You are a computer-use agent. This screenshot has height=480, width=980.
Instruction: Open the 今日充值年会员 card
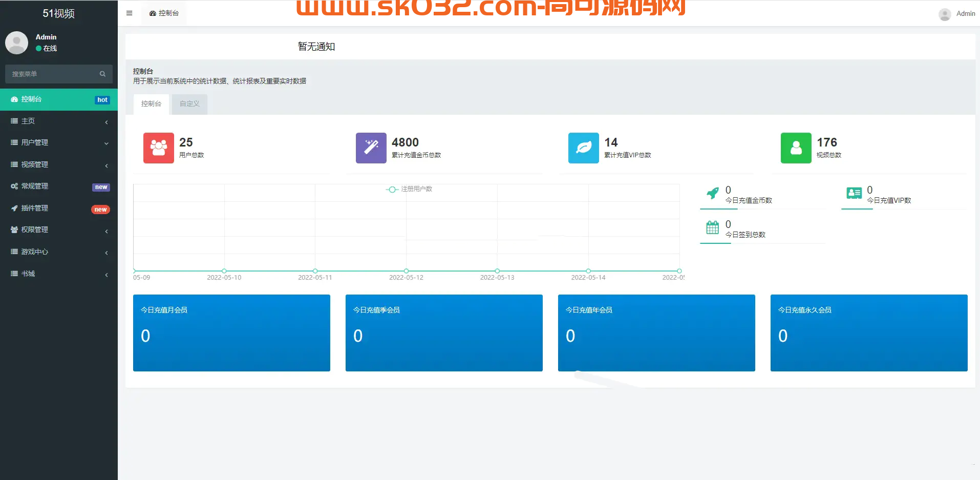click(x=656, y=332)
